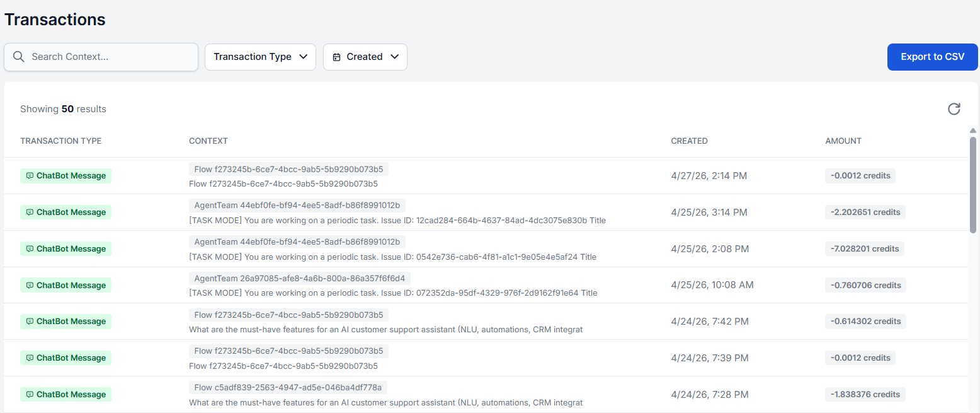Click the -2.202651 credits amount
The height and width of the screenshot is (413, 980).
tap(865, 212)
